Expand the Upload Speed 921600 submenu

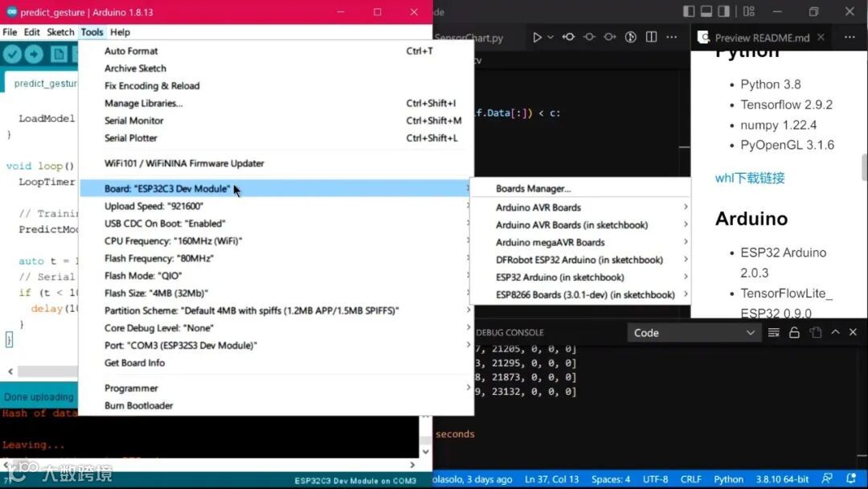coord(276,206)
